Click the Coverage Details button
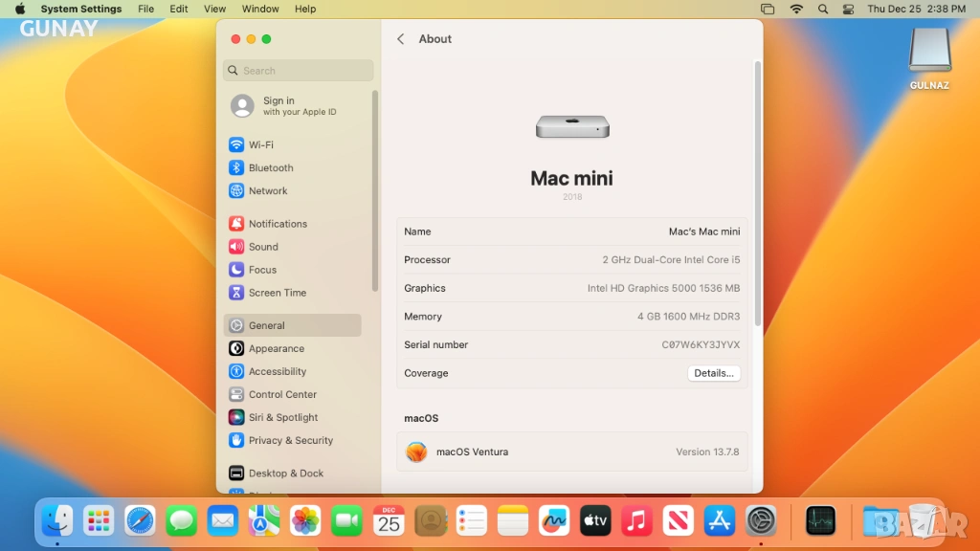Viewport: 980px width, 551px height. tap(713, 373)
